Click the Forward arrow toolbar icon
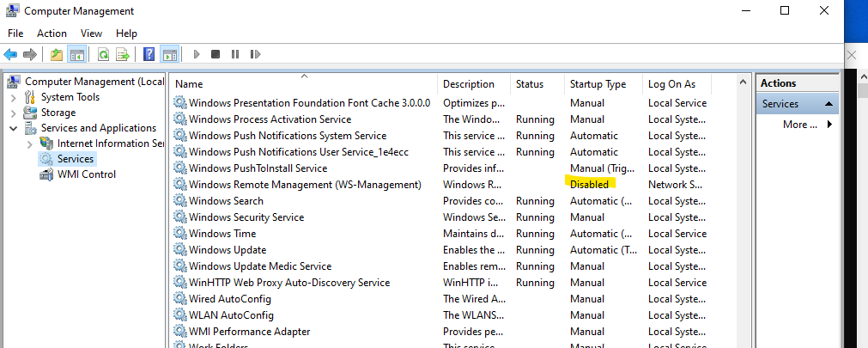868x348 pixels. pos(30,54)
